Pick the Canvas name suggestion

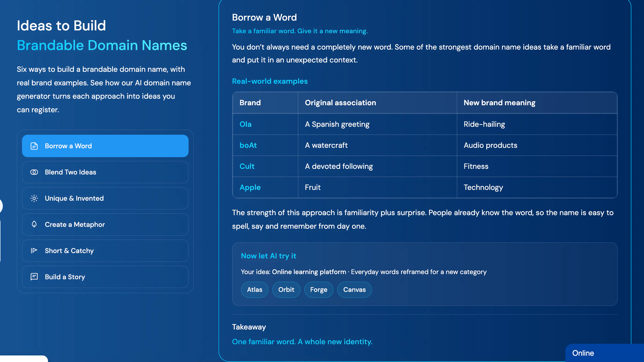click(354, 290)
